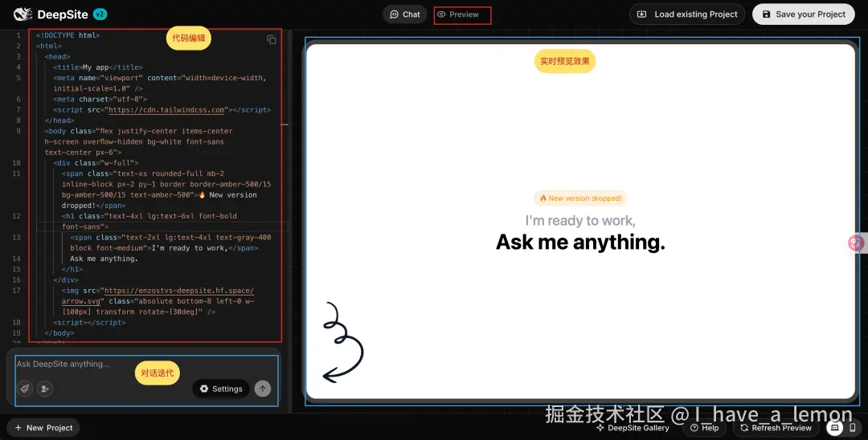Click the plus icon in New Project
The height and width of the screenshot is (440, 868).
tap(18, 428)
